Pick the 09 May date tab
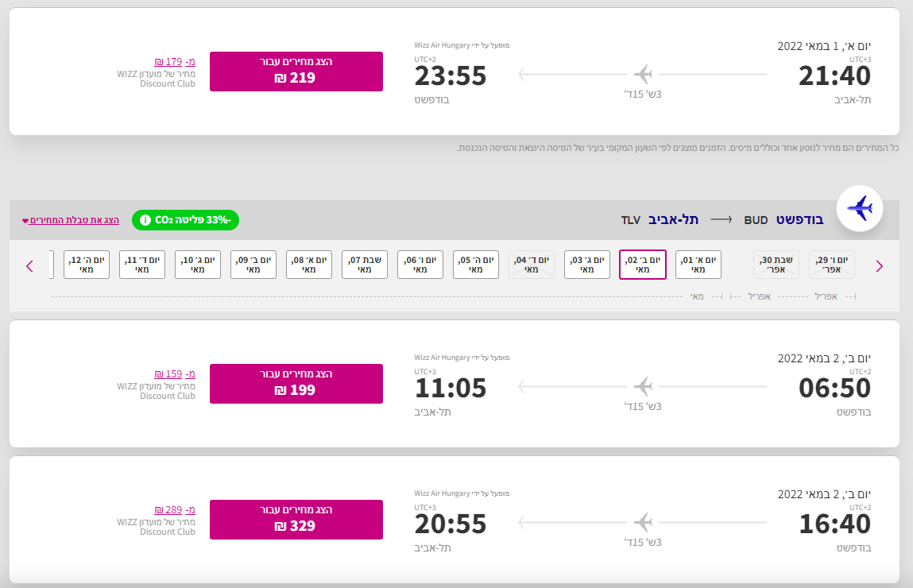 click(253, 265)
